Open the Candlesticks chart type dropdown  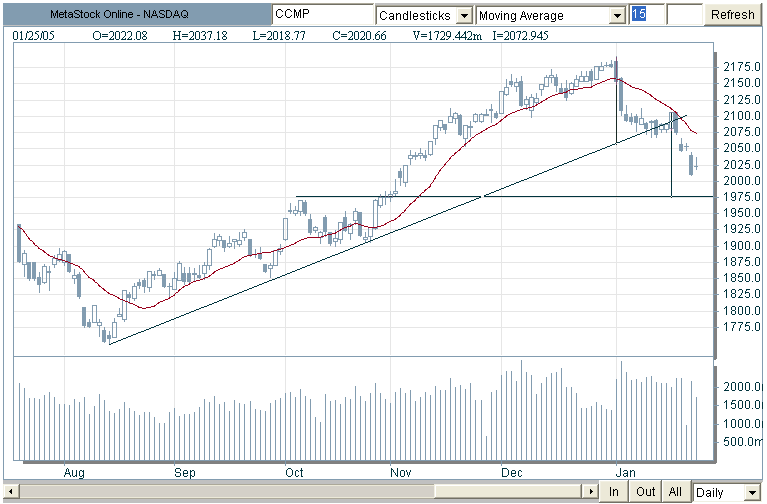coord(463,16)
